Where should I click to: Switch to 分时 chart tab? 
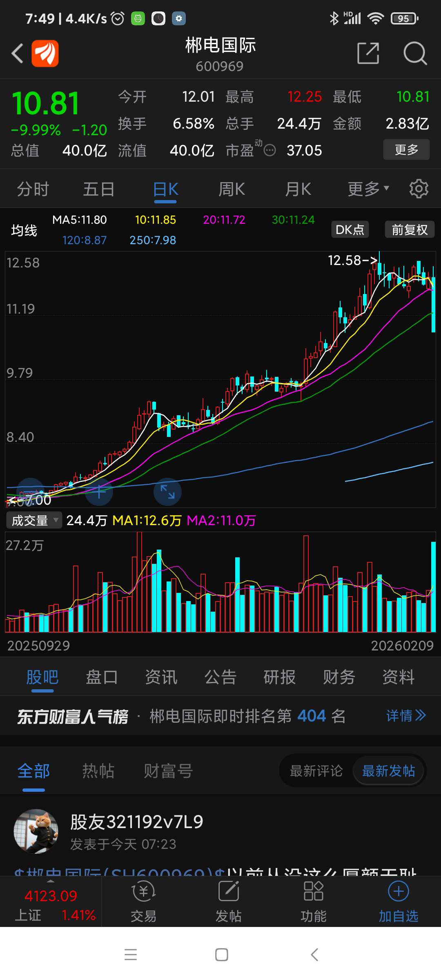pyautogui.click(x=33, y=189)
